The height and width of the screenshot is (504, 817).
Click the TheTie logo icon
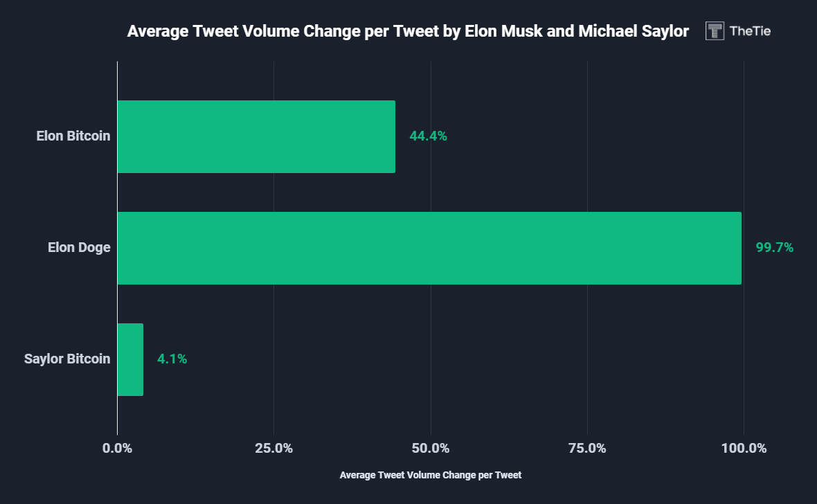(715, 31)
